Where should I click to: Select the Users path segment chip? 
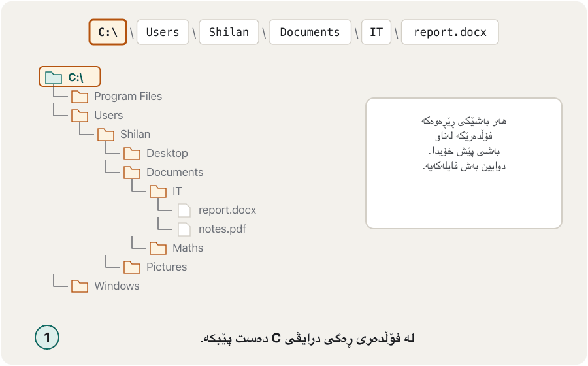[x=163, y=32]
